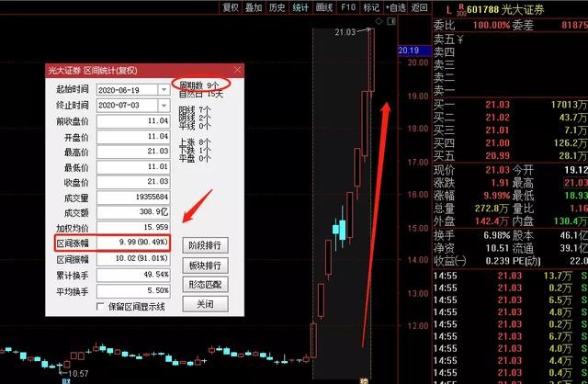This screenshot has height=384, width=588.
Task: Close the 区间统计 dialog with X
Action: 237,70
